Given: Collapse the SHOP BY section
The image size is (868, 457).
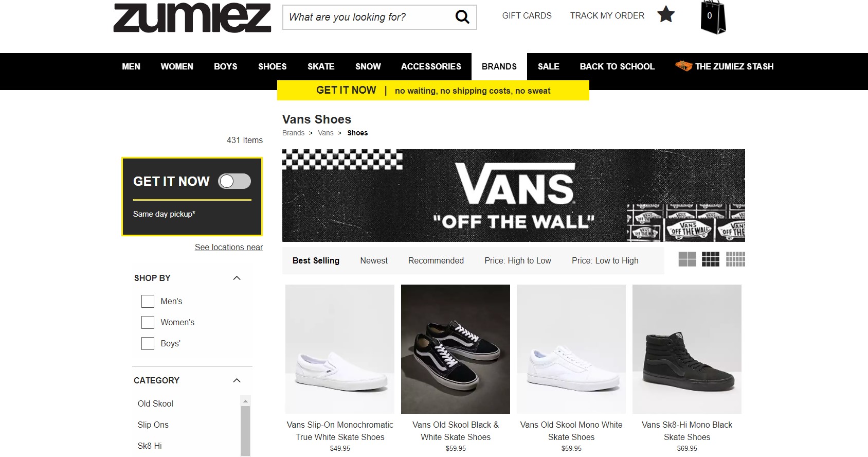Looking at the screenshot, I should tap(237, 278).
